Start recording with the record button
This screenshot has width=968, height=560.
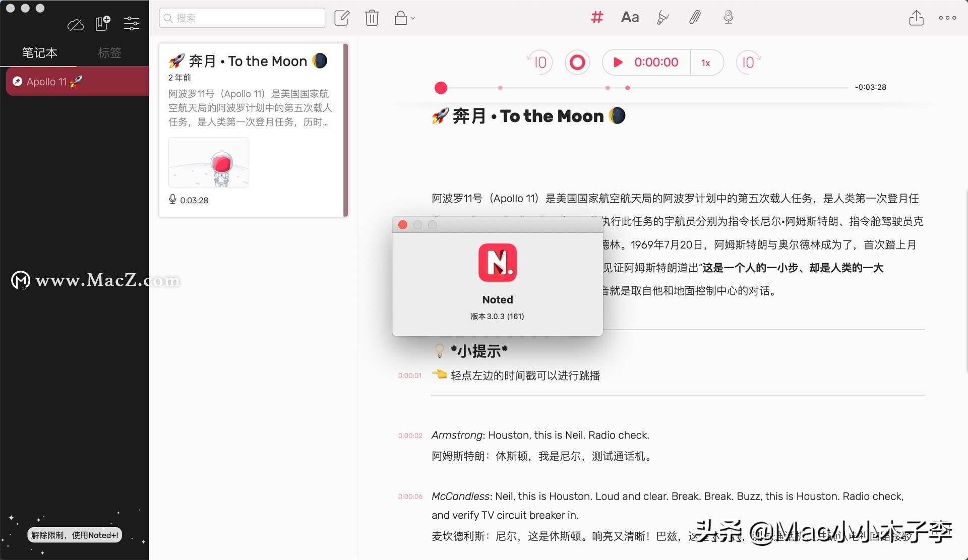[577, 63]
